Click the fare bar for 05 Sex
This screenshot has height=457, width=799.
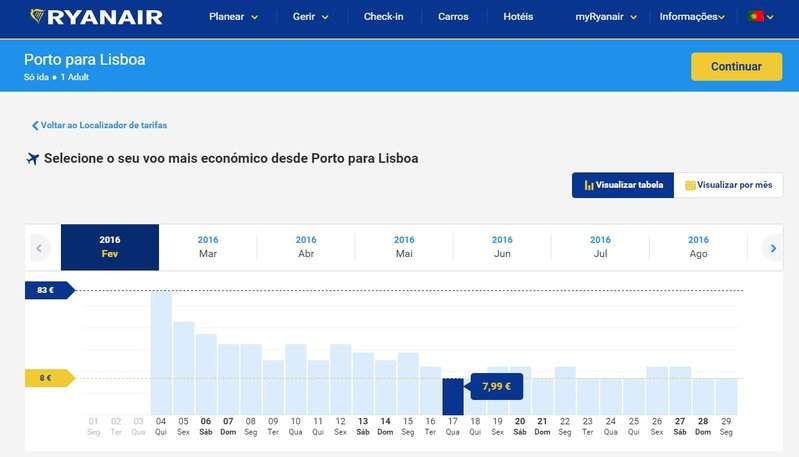point(183,368)
